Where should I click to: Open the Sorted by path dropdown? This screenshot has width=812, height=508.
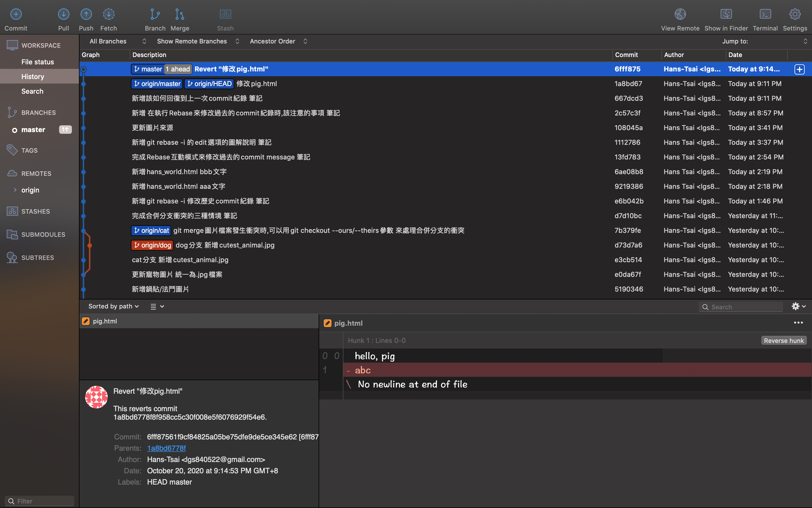113,306
